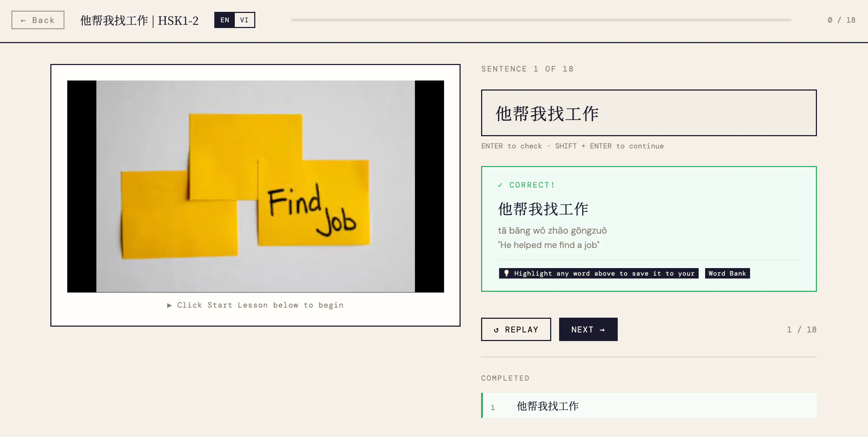Click the 1 / 18 counter beside NEXT
Viewport: 868px width, 437px height.
pos(801,330)
